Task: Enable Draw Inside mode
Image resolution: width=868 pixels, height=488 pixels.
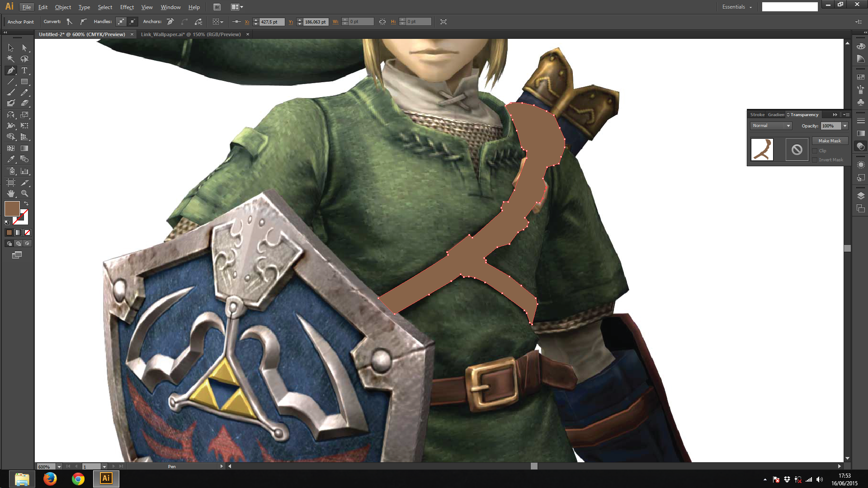Action: click(x=27, y=243)
